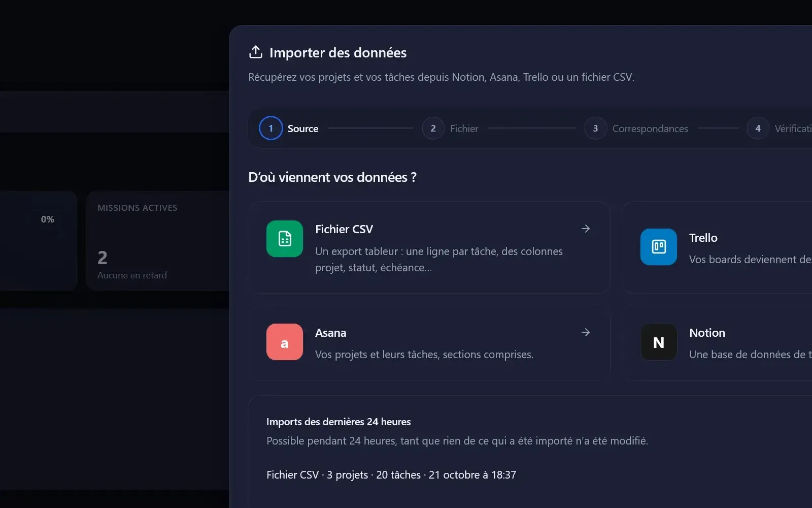Click the coral Asana icon
The width and height of the screenshot is (812, 508).
point(285,342)
